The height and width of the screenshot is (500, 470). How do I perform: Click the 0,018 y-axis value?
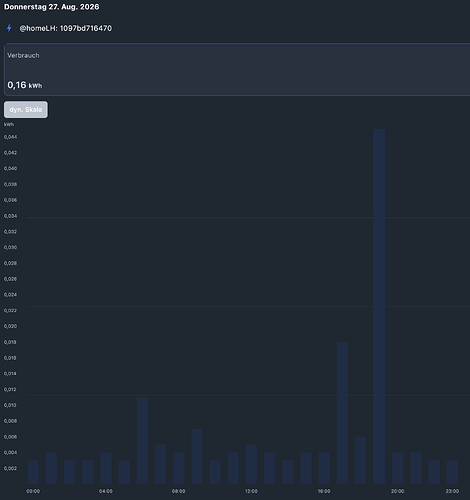coord(10,342)
